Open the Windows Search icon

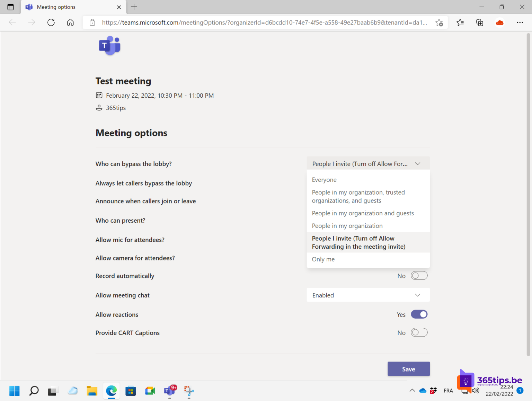tap(34, 391)
